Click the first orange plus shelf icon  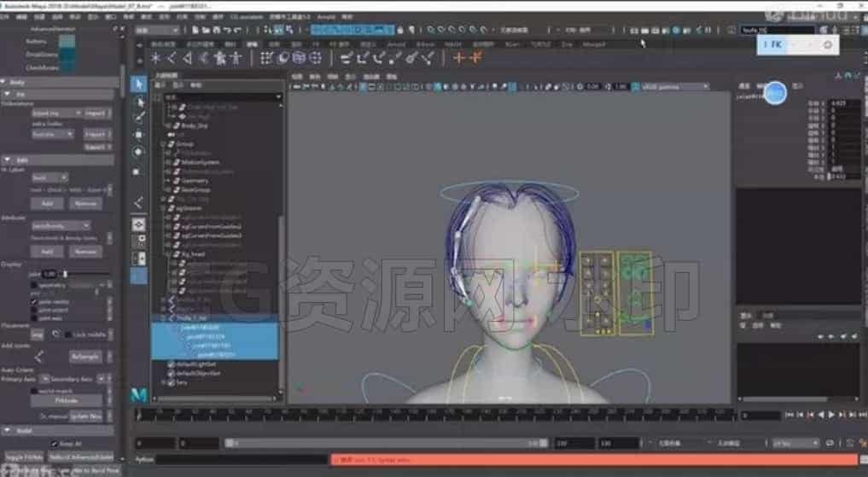point(459,57)
